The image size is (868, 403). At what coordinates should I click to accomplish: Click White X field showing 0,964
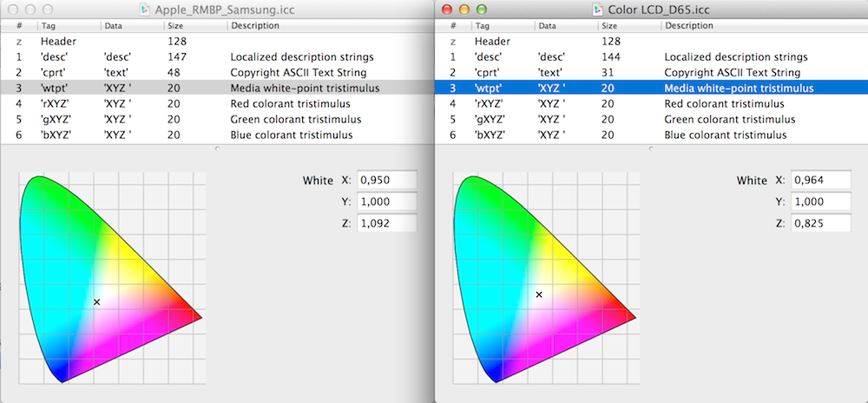click(x=821, y=181)
